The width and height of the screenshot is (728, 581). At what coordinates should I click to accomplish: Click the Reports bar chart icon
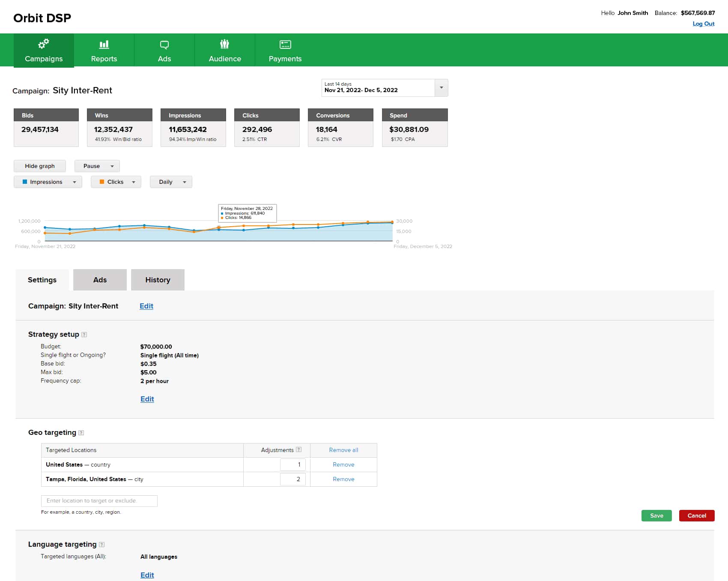point(104,44)
